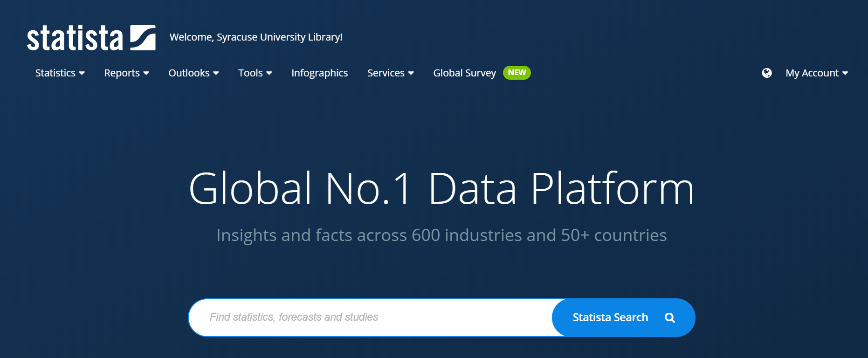Click the globe language icon
The height and width of the screenshot is (358, 868).
(766, 73)
